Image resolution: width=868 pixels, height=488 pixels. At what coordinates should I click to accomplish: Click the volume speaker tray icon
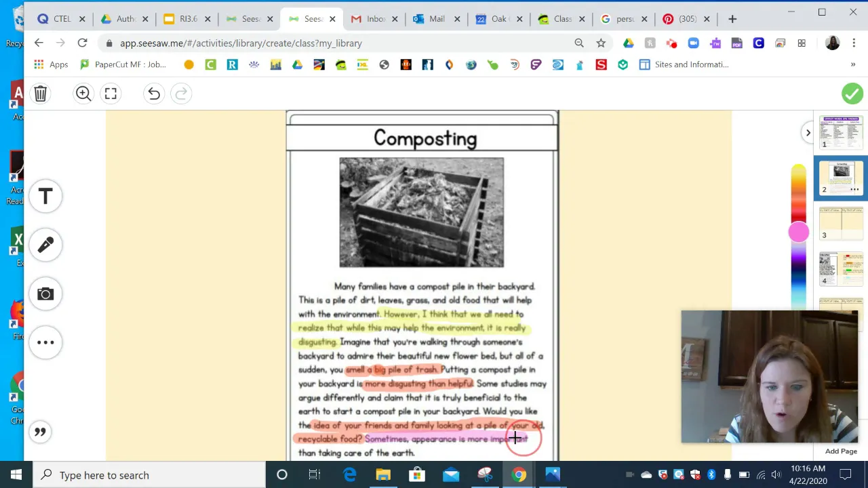[x=776, y=475]
